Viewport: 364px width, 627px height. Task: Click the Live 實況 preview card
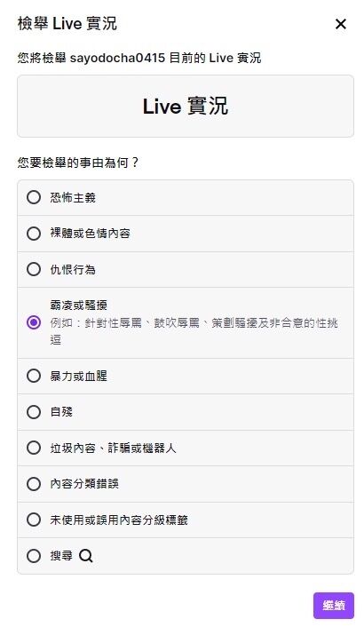coord(186,107)
